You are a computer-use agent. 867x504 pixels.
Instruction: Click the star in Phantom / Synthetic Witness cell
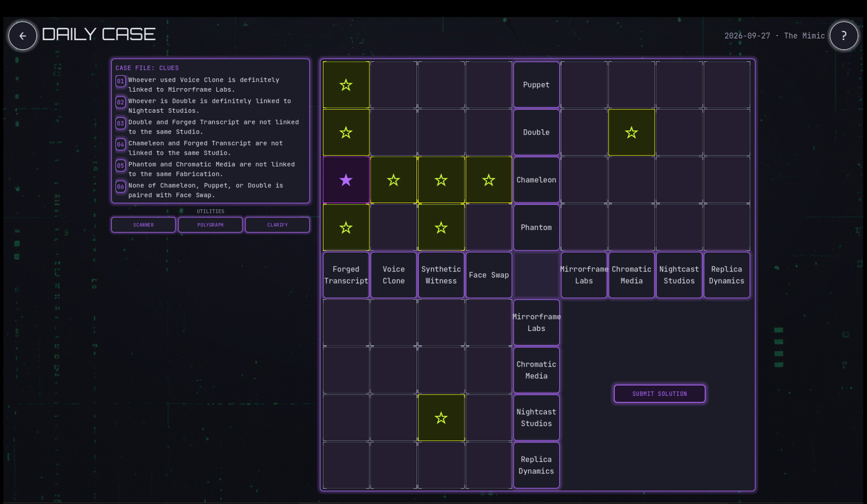pyautogui.click(x=441, y=228)
